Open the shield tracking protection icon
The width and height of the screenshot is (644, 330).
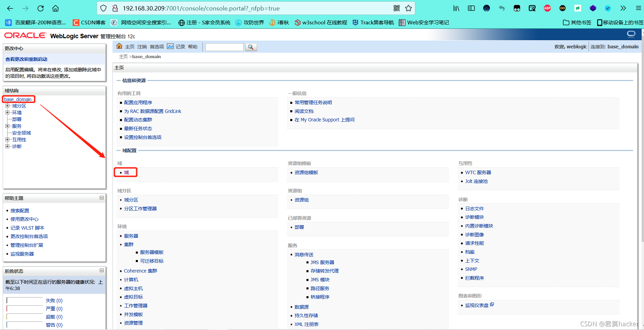tap(104, 8)
